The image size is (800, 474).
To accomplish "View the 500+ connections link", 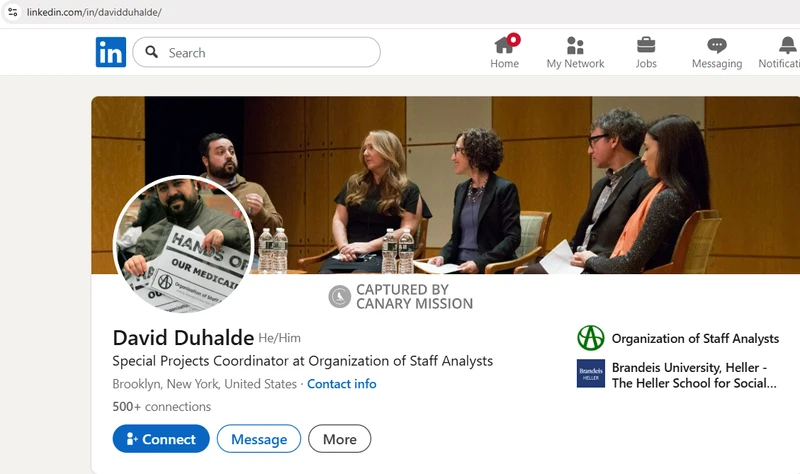I will click(162, 407).
